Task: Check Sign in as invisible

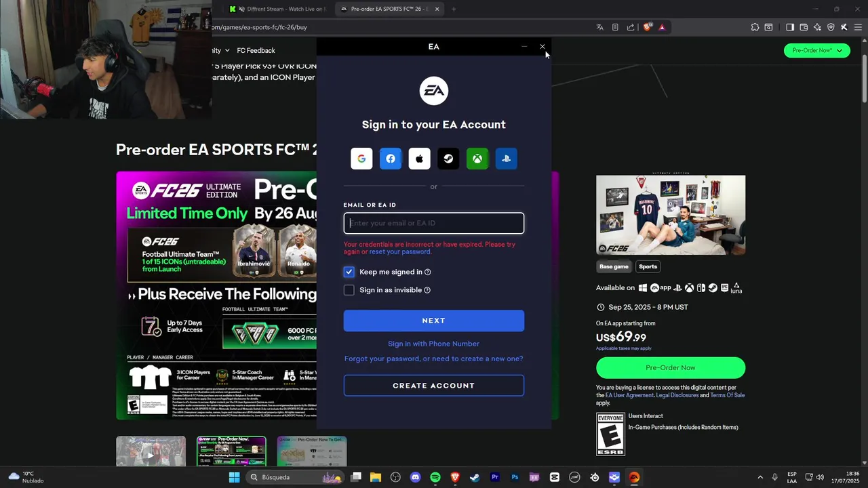Action: (x=349, y=290)
